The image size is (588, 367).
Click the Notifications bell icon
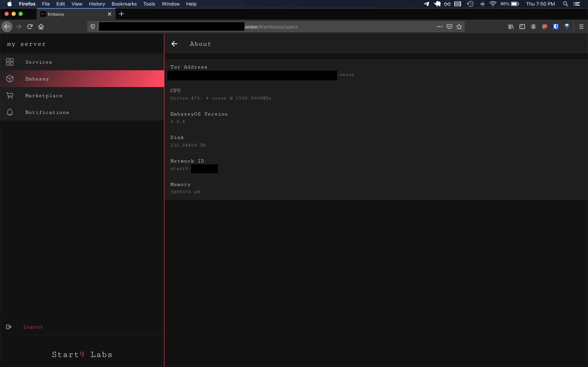tap(10, 112)
